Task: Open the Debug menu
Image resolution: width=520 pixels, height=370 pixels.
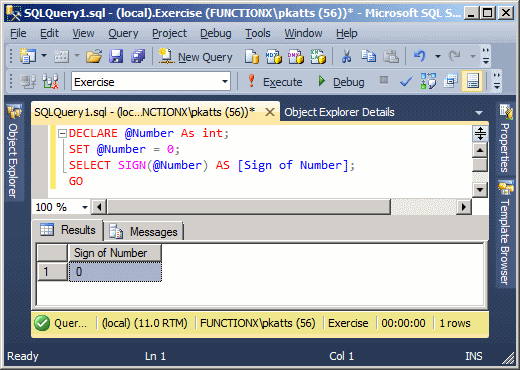Action: click(x=216, y=33)
